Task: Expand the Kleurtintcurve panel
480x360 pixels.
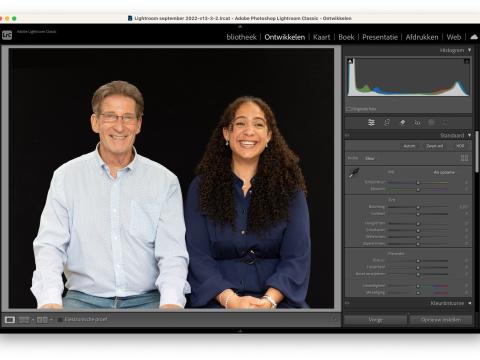Action: coord(469,303)
